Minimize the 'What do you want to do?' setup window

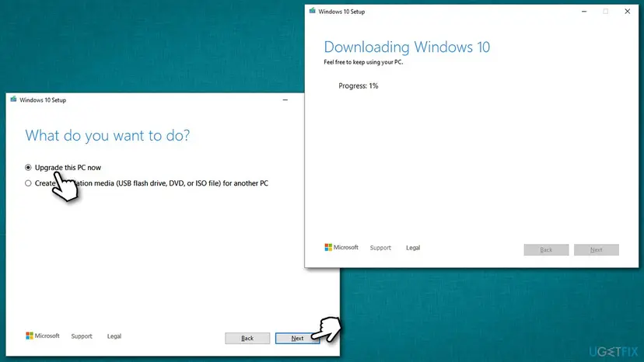tap(285, 99)
